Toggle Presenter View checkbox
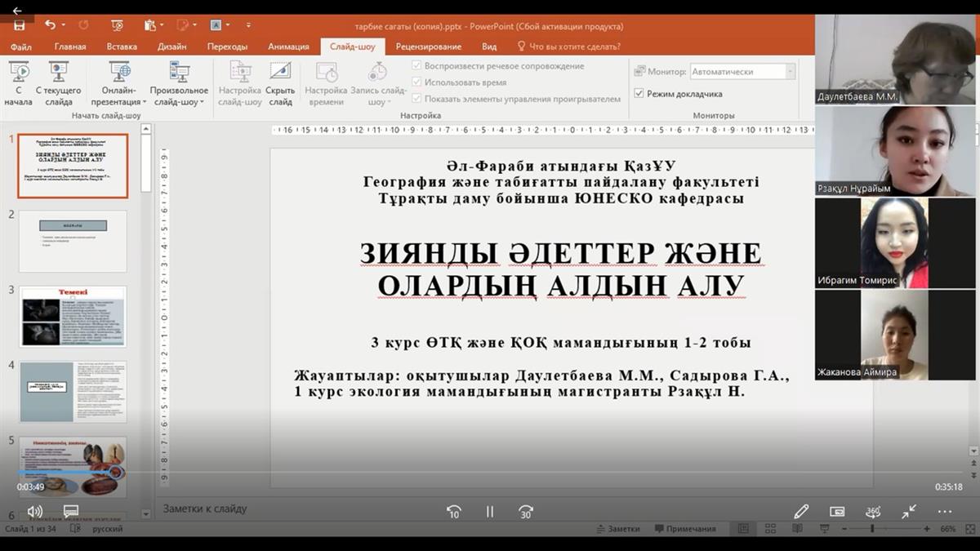 point(639,94)
